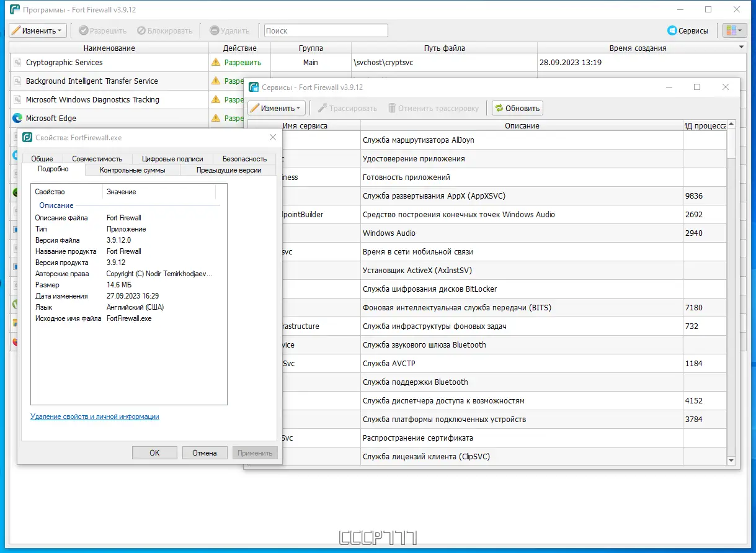Screen dimensions: 756x553
Task: Click the Трассировать button in Сервисы
Action: (347, 108)
